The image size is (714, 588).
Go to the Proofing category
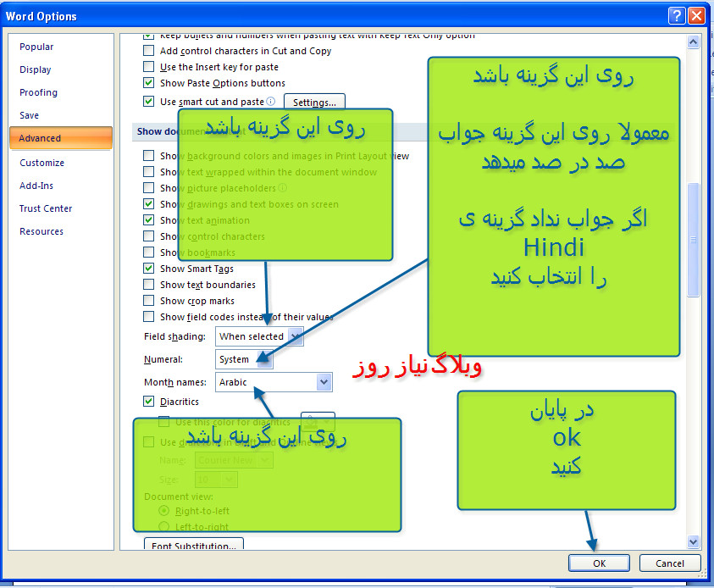click(38, 92)
